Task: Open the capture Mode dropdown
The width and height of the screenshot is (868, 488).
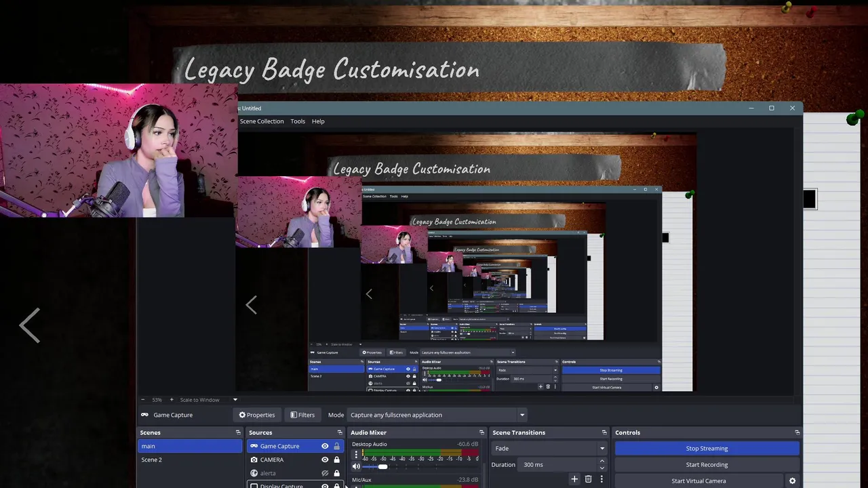Action: pos(437,415)
